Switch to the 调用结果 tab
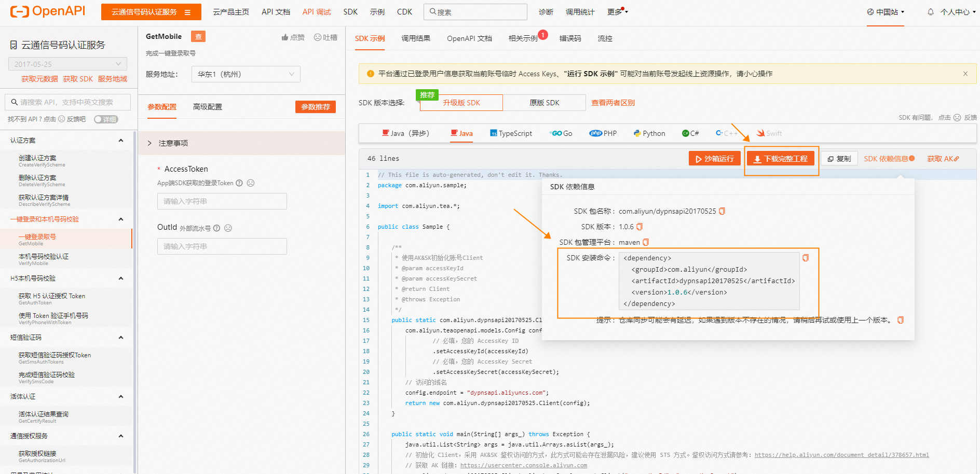980x474 pixels. [416, 38]
